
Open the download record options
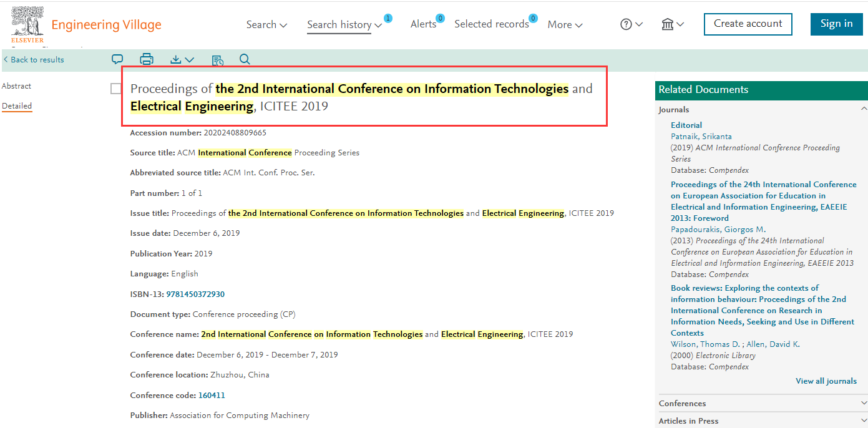point(182,59)
